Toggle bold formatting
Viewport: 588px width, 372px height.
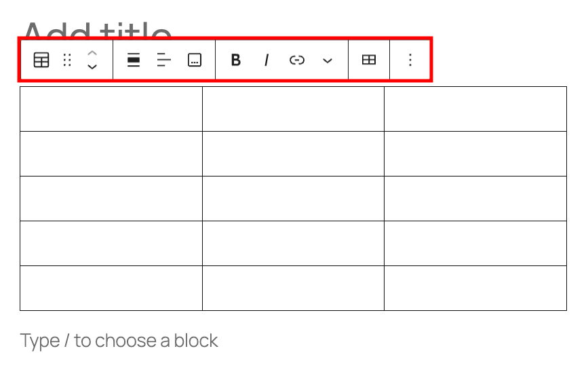236,60
